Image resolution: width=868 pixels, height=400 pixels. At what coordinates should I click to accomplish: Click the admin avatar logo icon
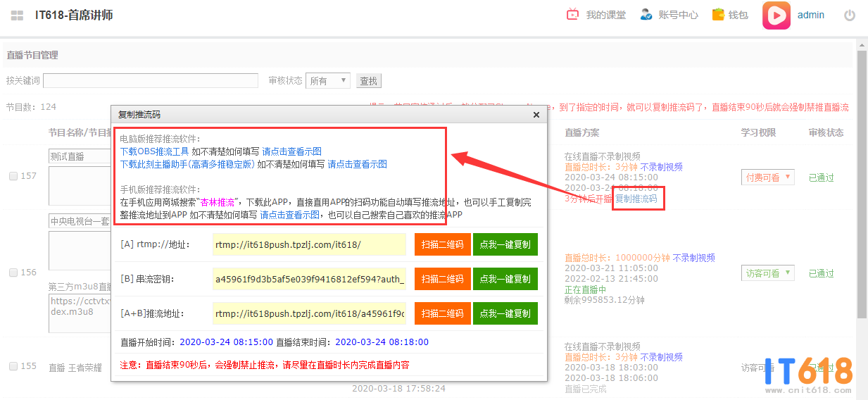776,15
